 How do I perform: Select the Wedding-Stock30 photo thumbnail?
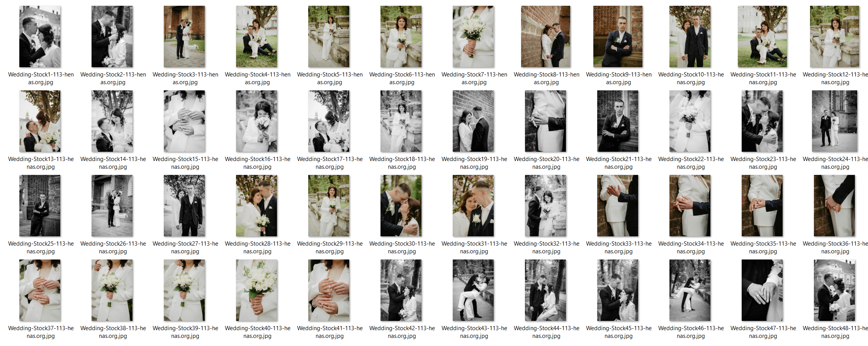coord(401,205)
